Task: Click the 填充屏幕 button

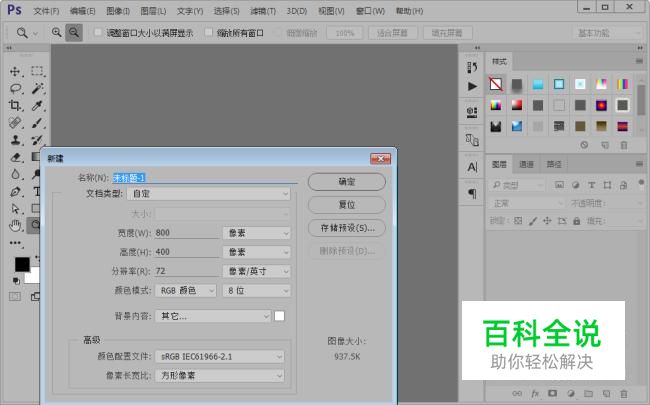Action: click(447, 33)
